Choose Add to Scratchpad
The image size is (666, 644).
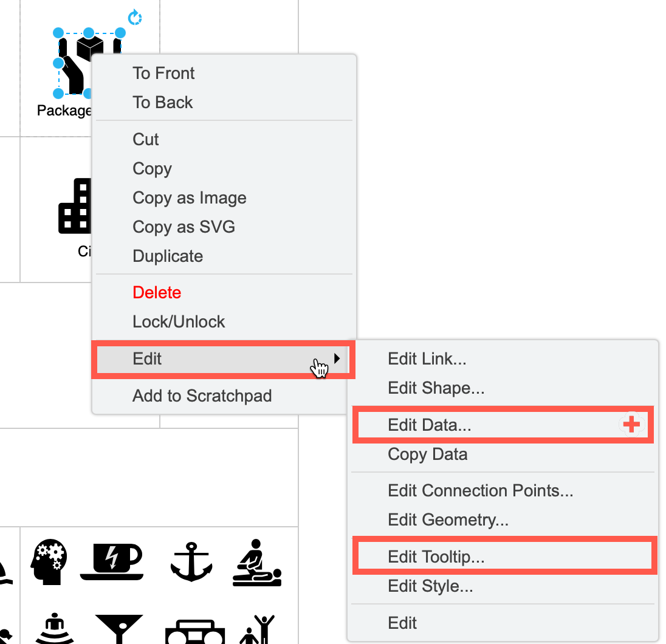pyautogui.click(x=202, y=396)
